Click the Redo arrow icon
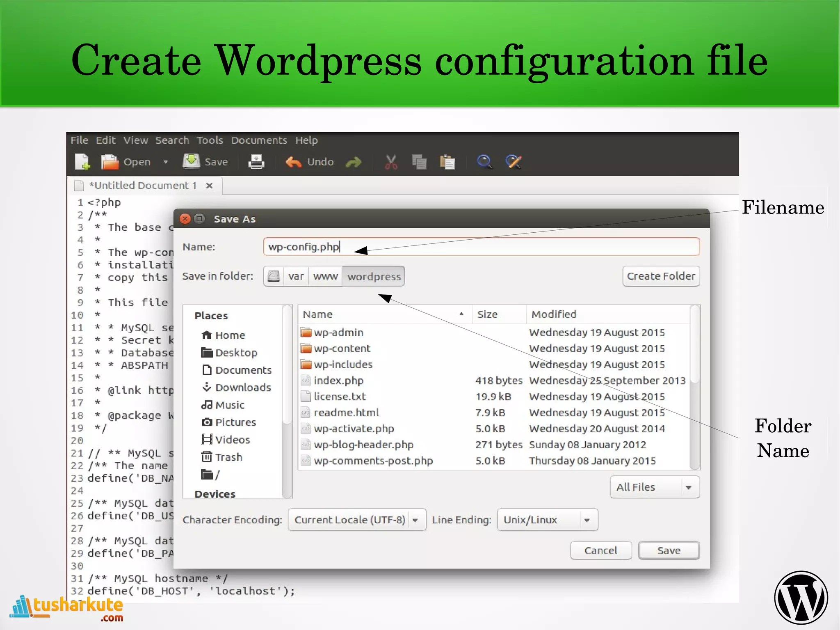This screenshot has height=630, width=840. click(x=353, y=163)
